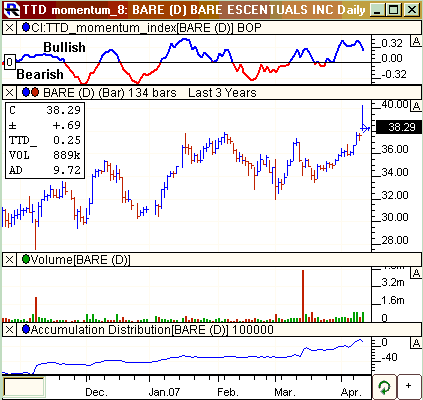The height and width of the screenshot is (400, 423).
Task: Click the 38.29 last price marker
Action: pos(398,127)
